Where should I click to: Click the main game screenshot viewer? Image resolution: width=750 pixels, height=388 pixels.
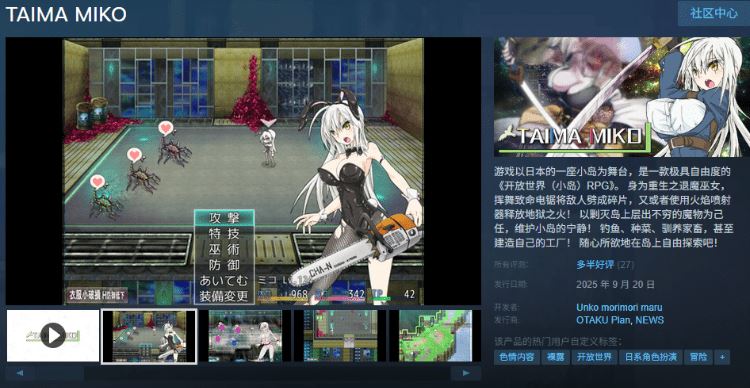tap(243, 171)
